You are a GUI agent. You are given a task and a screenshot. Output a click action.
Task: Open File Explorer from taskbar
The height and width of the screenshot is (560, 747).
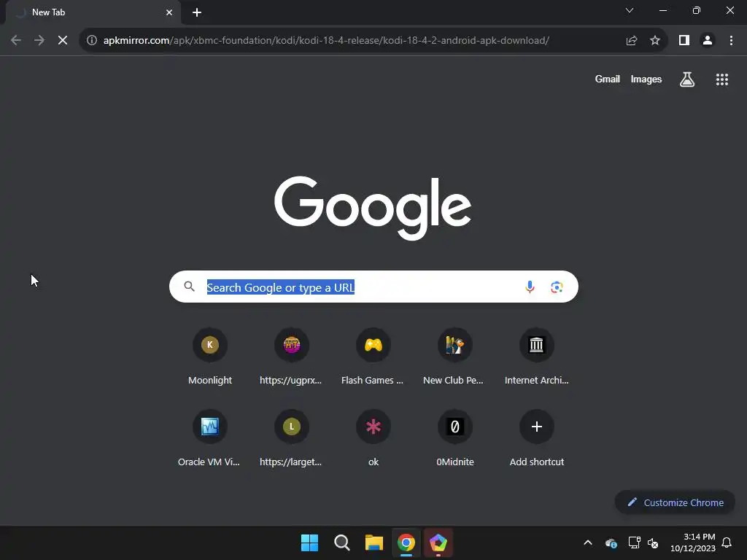[374, 542]
